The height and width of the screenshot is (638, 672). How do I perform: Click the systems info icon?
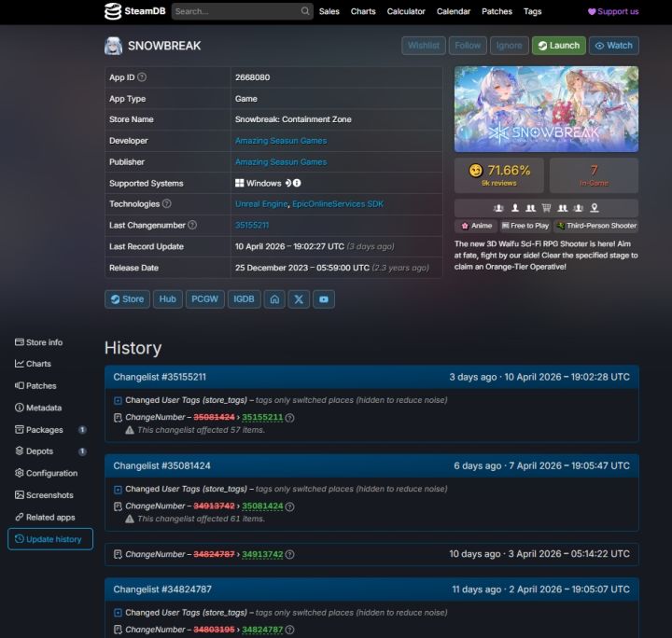tap(297, 183)
